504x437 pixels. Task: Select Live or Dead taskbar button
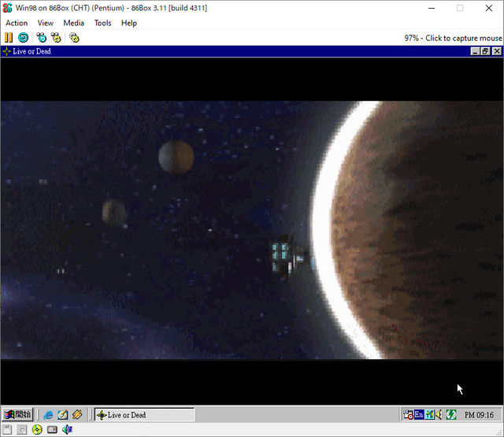[145, 415]
